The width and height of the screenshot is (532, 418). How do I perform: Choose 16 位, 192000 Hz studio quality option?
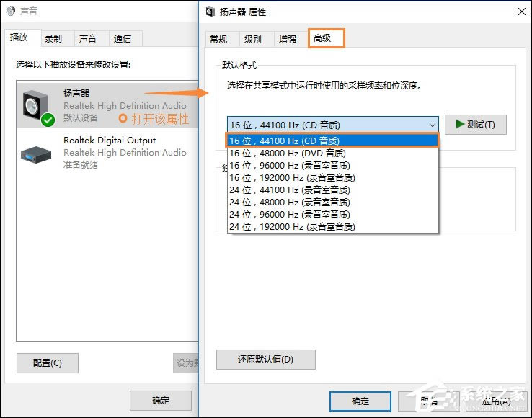coord(332,177)
